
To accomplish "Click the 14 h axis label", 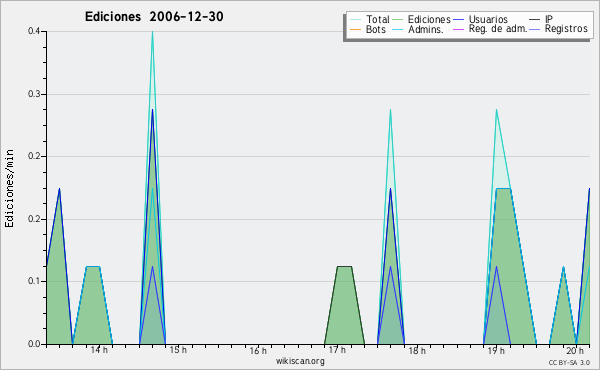I will pyautogui.click(x=99, y=350).
